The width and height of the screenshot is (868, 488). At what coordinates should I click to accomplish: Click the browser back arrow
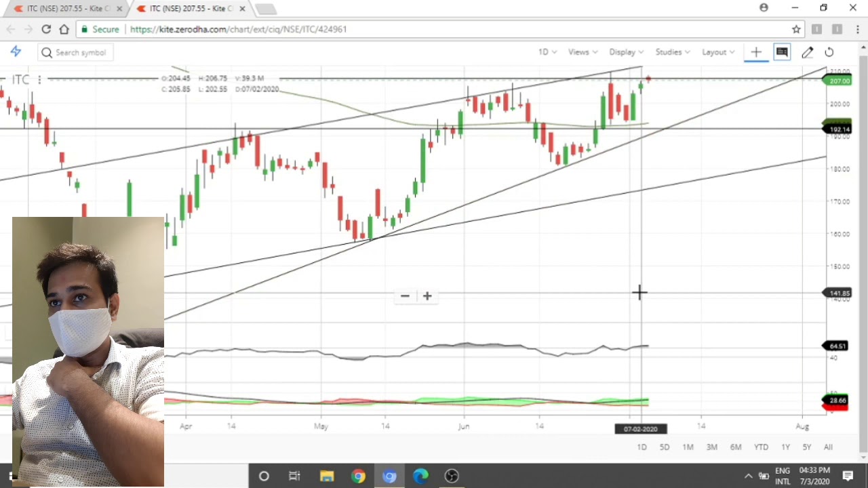[11, 29]
